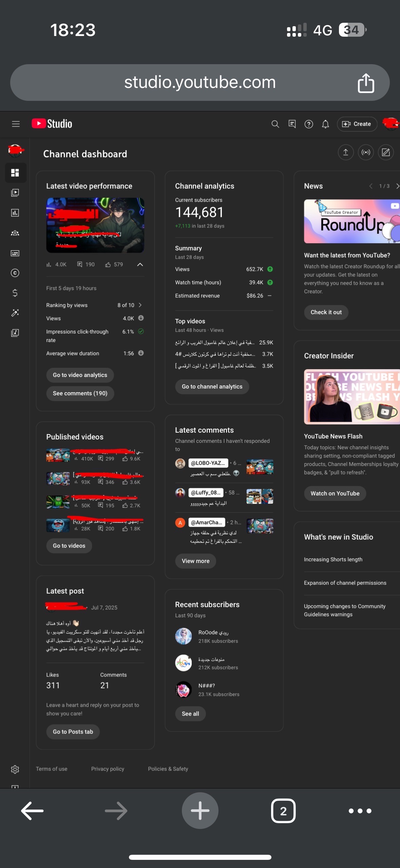Go to previous News card

tap(371, 186)
